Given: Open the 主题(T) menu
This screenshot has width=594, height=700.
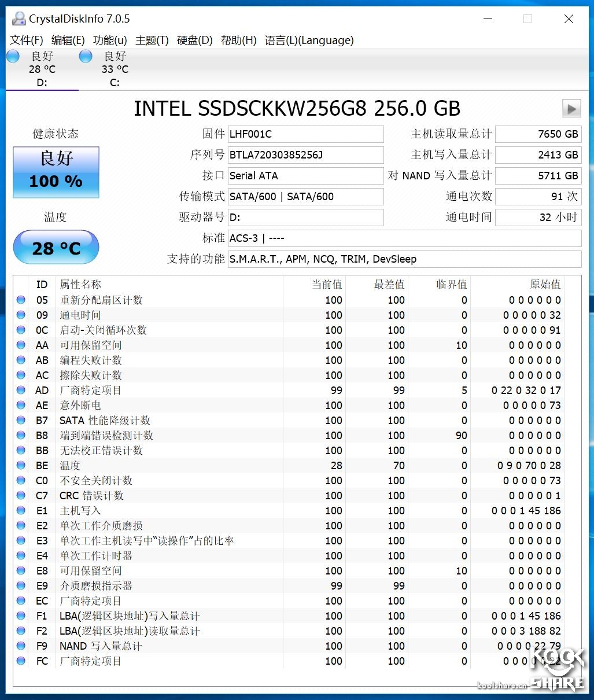Looking at the screenshot, I should tap(152, 40).
